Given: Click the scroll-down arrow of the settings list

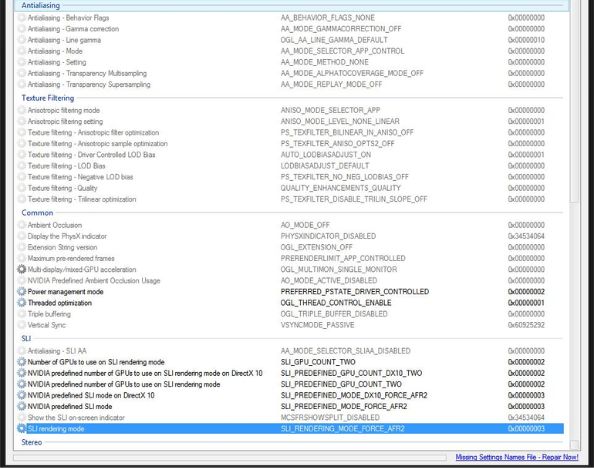Looking at the screenshot, I should pyautogui.click(x=574, y=445).
